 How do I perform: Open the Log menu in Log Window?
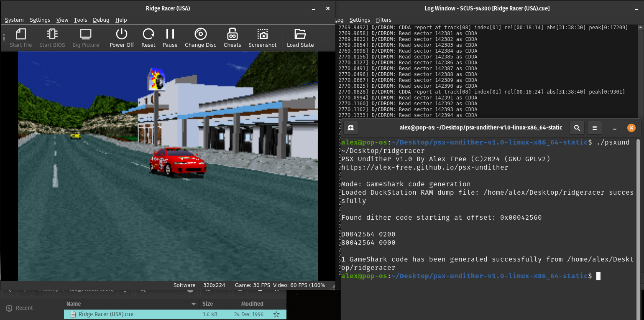click(x=340, y=20)
